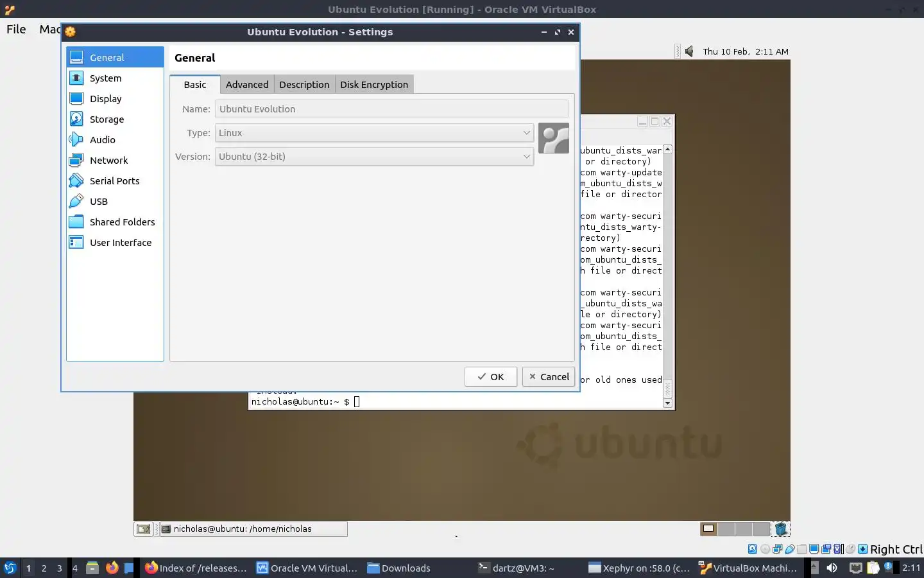This screenshot has width=924, height=578.
Task: Open the USB settings category
Action: pyautogui.click(x=115, y=201)
